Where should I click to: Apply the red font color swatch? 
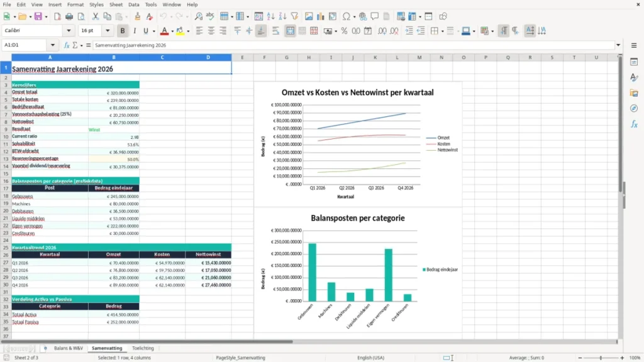click(164, 31)
